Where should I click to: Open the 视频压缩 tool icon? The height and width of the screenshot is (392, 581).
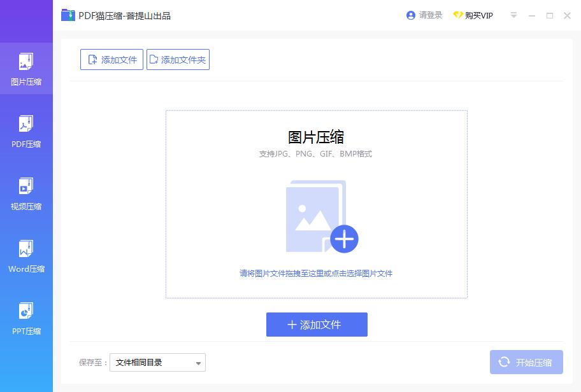pos(26,188)
